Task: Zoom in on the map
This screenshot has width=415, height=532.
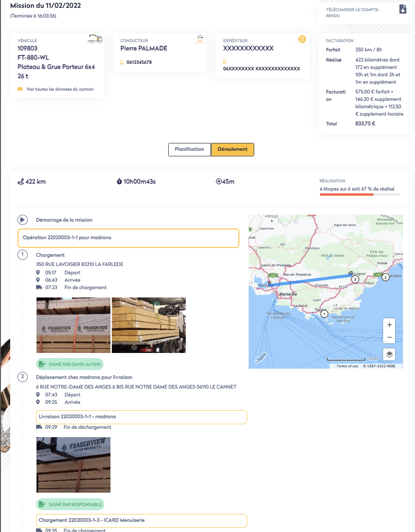Action: pyautogui.click(x=390, y=325)
